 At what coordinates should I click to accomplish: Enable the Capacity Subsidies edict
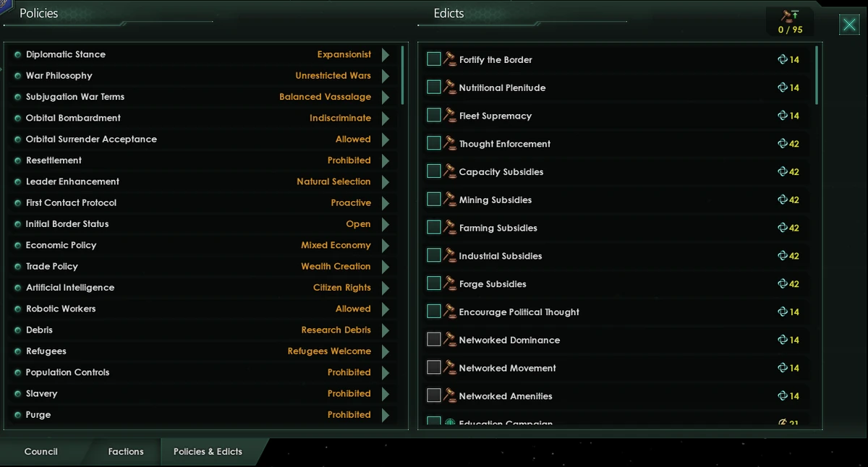[x=433, y=171]
